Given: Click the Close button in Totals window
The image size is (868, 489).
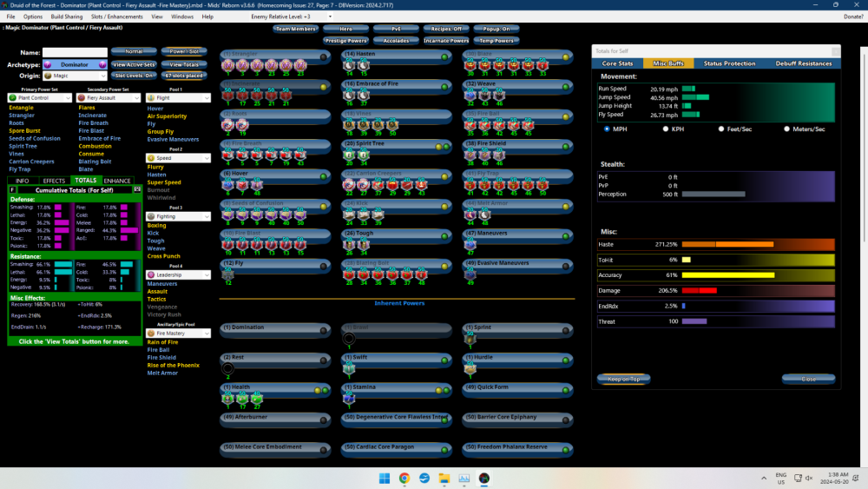Looking at the screenshot, I should pos(808,380).
